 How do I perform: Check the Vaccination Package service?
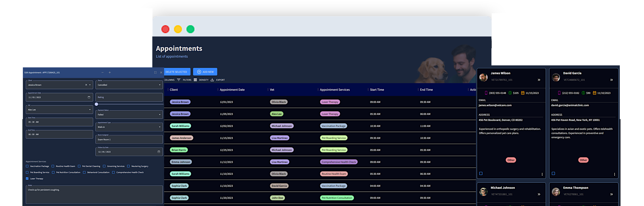pos(27,166)
